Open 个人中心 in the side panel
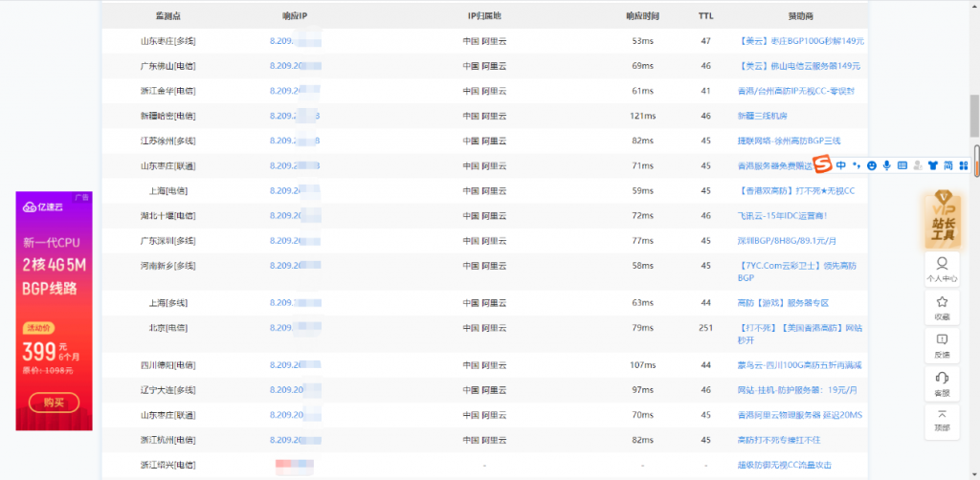 [x=943, y=269]
